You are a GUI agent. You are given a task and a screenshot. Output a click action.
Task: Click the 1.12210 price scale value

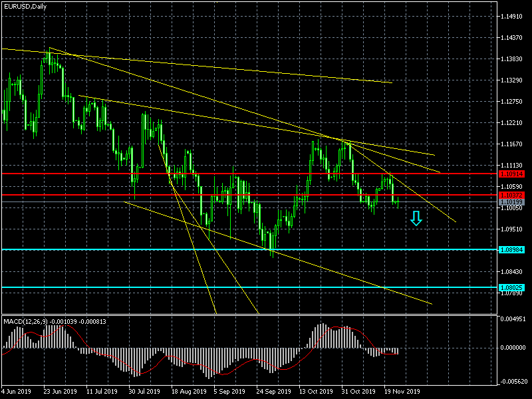pyautogui.click(x=511, y=123)
